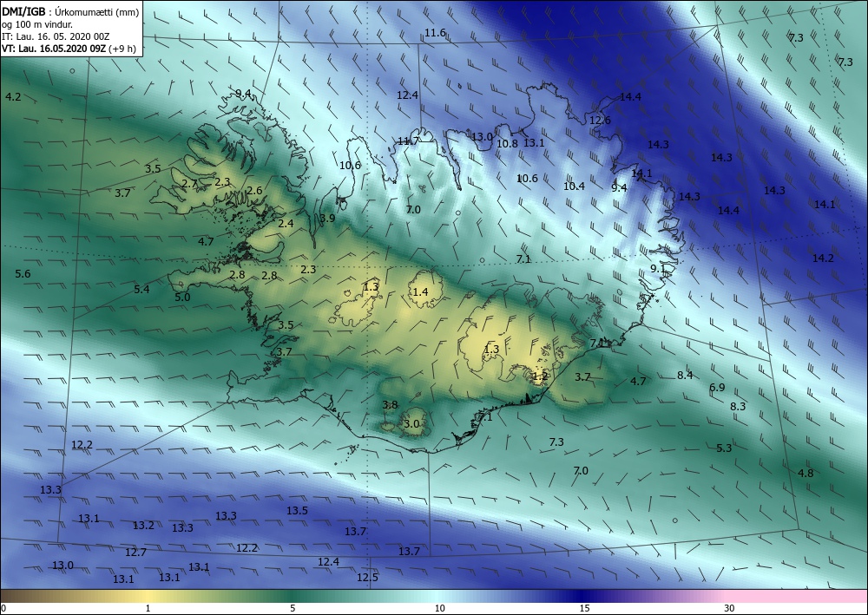
Task: Click the 13.5 value on the map
Action: [297, 510]
